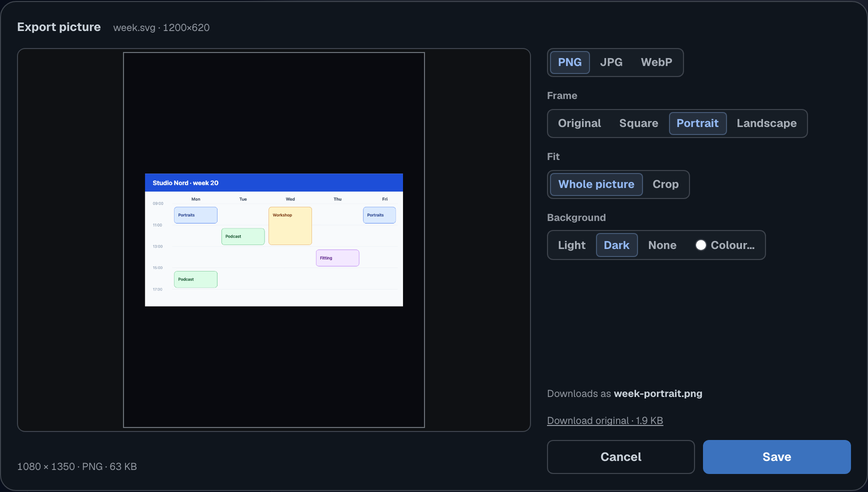Set frame to Square
This screenshot has height=492, width=868.
tap(639, 124)
